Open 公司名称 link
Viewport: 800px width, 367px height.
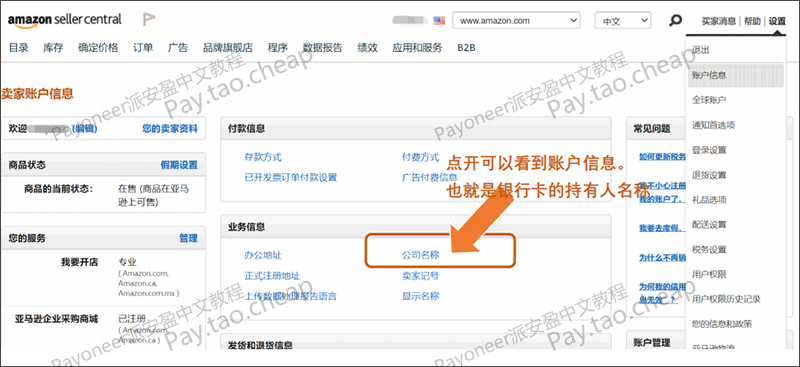420,255
